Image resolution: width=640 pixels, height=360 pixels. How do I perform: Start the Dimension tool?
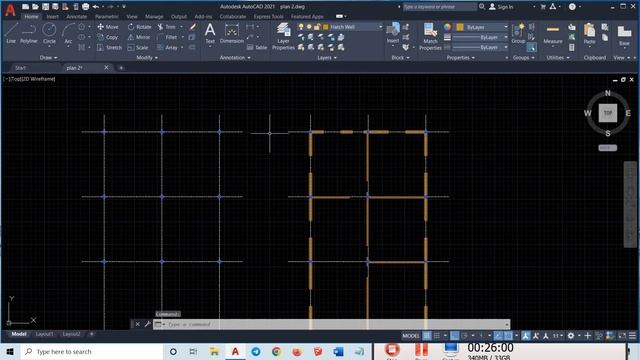tap(231, 33)
